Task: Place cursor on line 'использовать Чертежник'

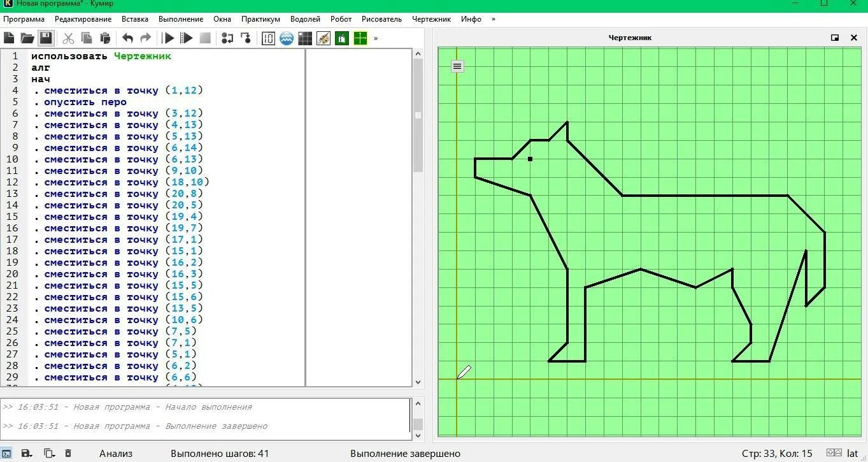Action: 101,56
